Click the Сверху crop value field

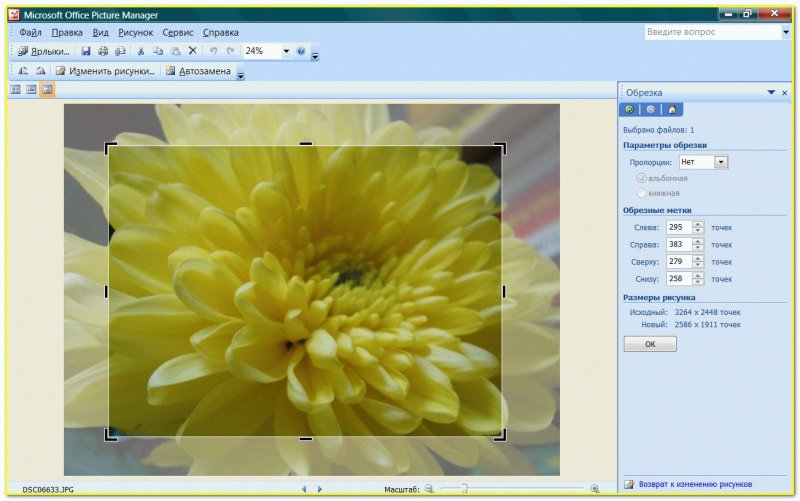point(679,261)
